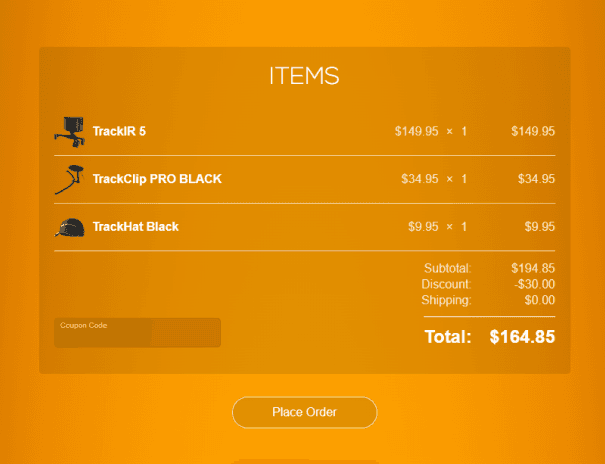Click the Total label text

pos(447,337)
